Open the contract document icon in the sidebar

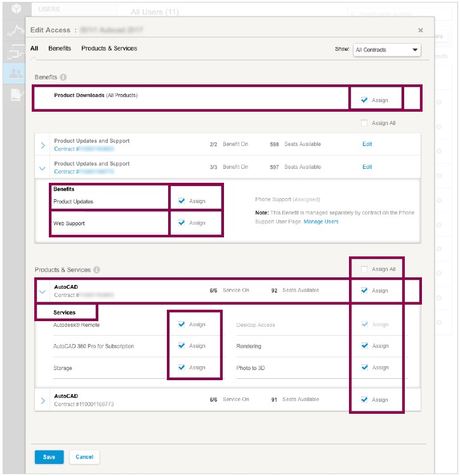pos(16,95)
